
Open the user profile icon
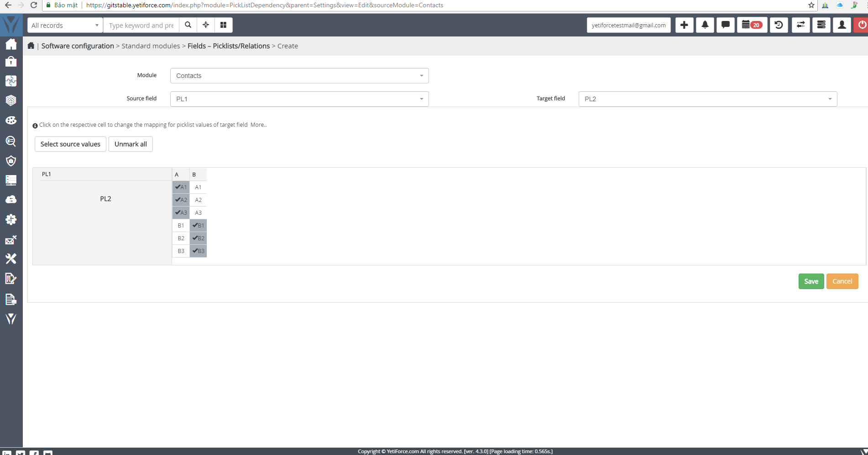pyautogui.click(x=842, y=25)
